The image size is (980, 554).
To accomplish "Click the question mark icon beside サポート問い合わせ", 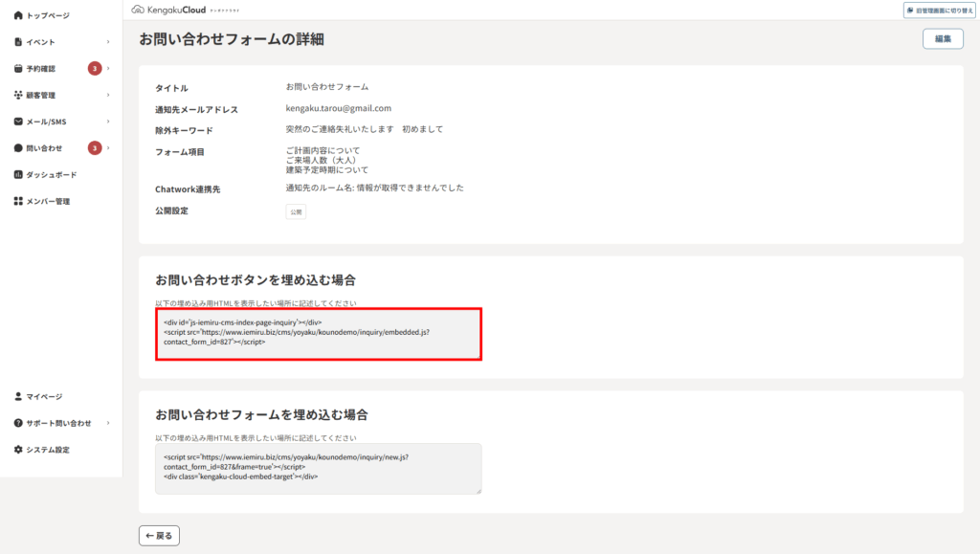I will [18, 423].
